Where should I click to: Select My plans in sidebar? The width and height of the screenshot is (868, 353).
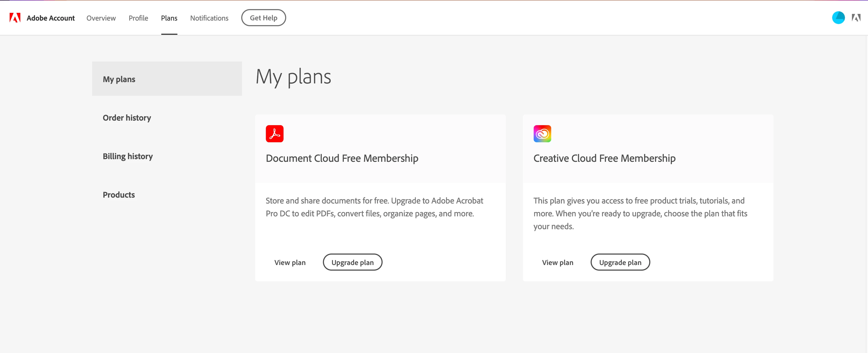coord(119,79)
